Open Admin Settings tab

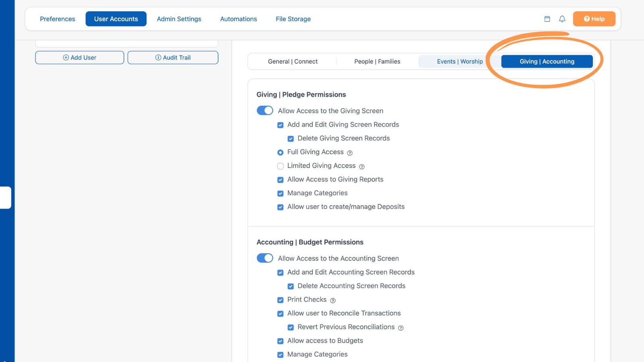179,19
